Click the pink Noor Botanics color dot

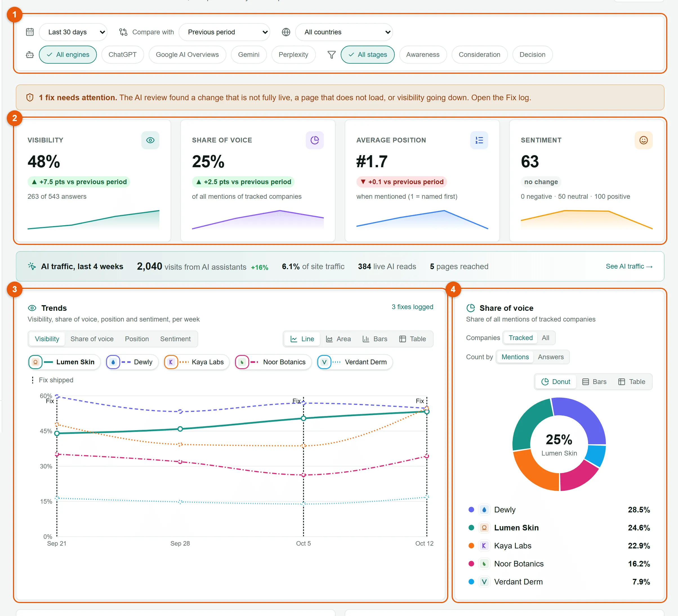(471, 564)
